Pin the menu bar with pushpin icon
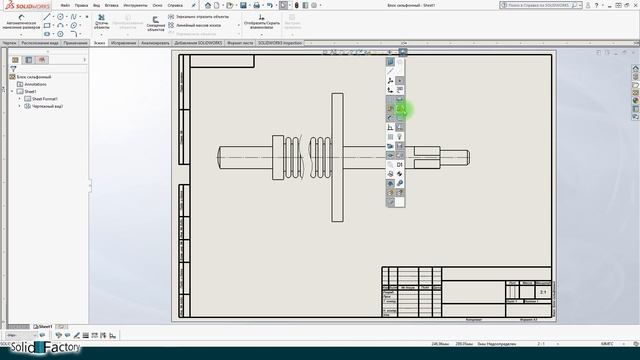The image size is (640, 360). (x=193, y=5)
